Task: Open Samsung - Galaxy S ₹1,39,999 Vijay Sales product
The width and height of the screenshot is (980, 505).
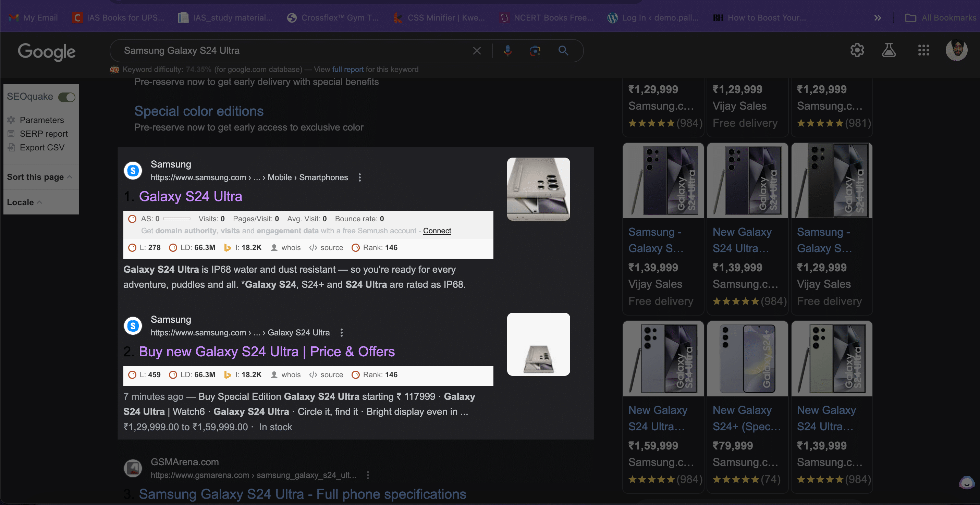Action: (663, 229)
